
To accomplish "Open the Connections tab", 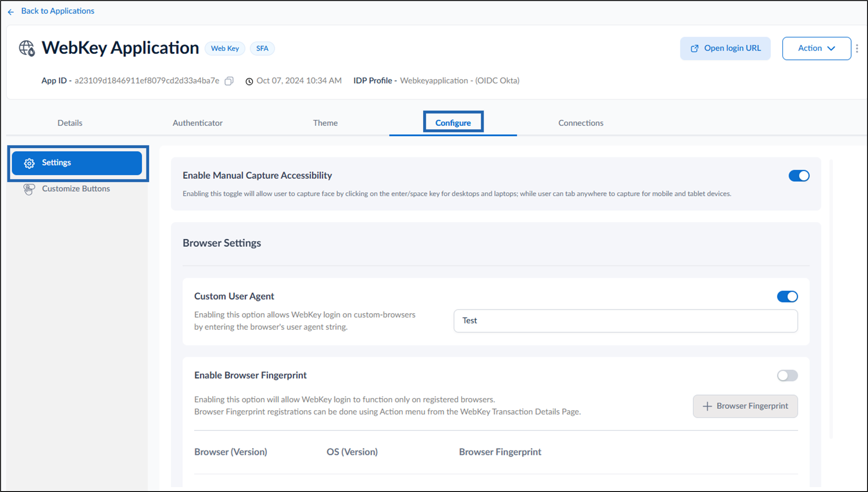I will [x=581, y=123].
